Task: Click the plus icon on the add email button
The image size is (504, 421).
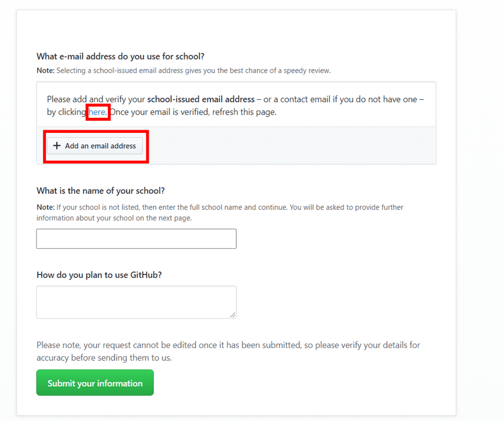Action: pyautogui.click(x=57, y=146)
